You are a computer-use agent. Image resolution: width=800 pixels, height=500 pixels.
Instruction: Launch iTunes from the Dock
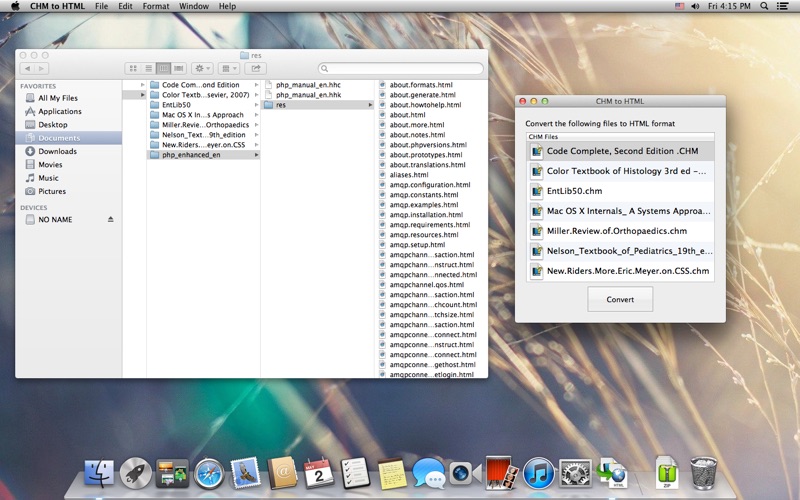tap(539, 473)
